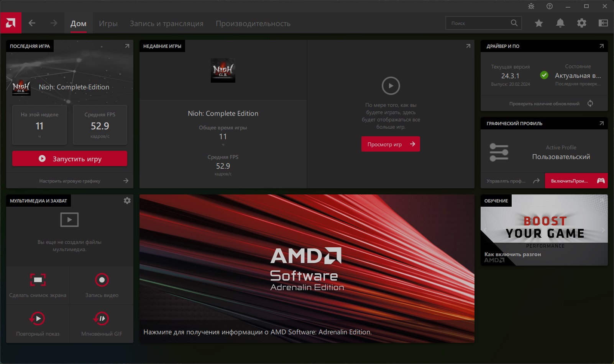Toggle the sidebar panel icon
The height and width of the screenshot is (364, 614).
click(603, 23)
